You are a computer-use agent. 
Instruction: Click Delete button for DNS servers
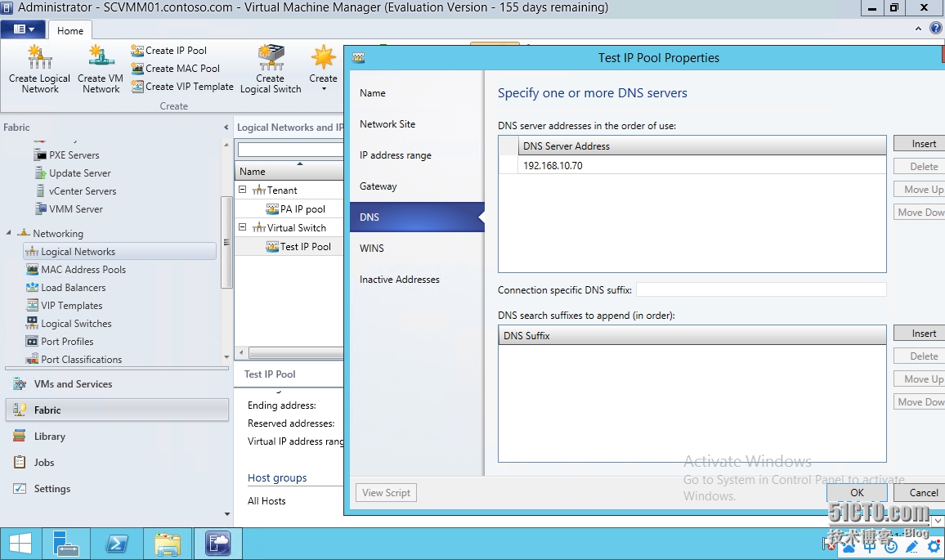pos(920,167)
